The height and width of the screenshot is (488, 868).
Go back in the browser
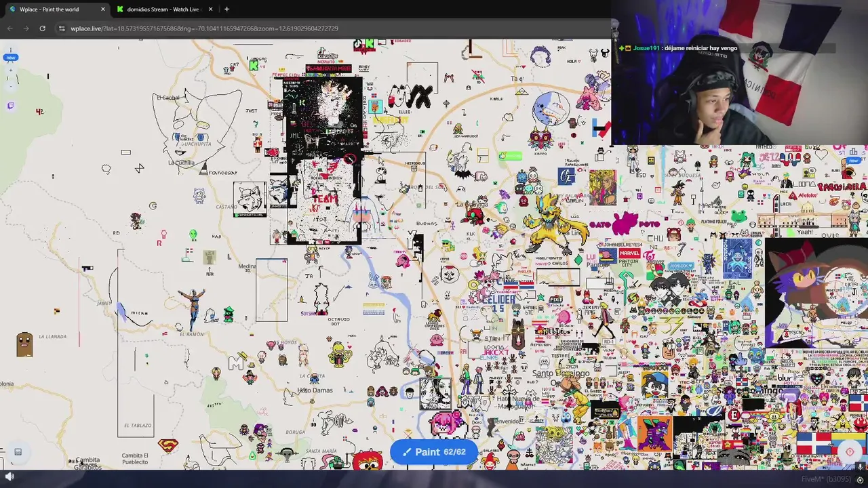(10, 28)
